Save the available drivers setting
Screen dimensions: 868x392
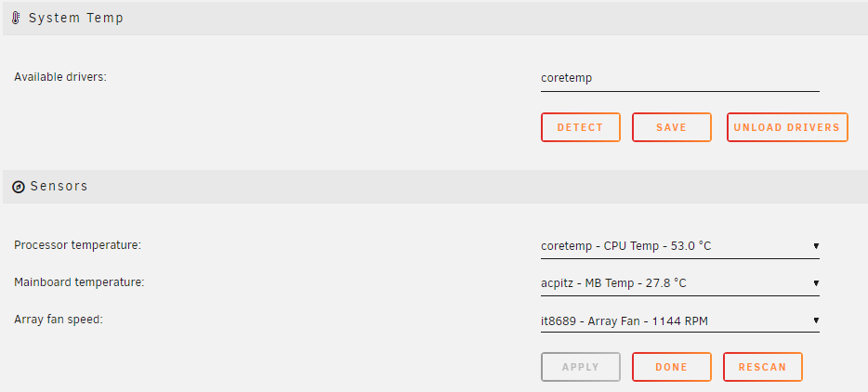tap(672, 127)
